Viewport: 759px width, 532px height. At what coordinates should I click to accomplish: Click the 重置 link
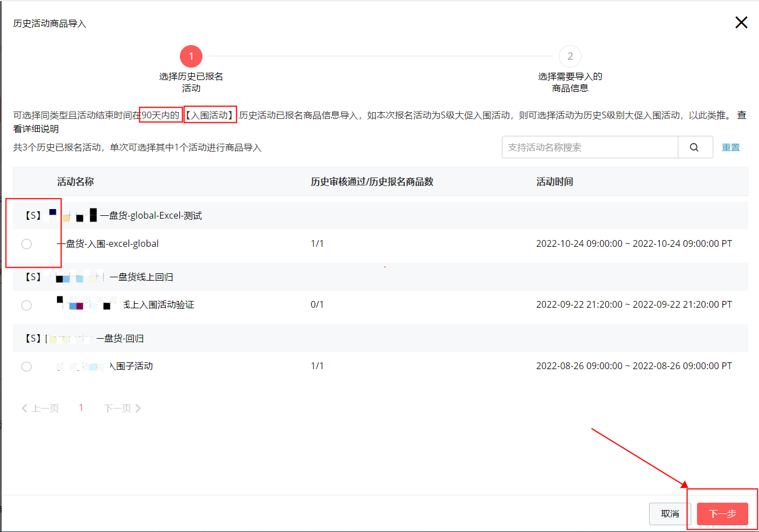tap(731, 147)
